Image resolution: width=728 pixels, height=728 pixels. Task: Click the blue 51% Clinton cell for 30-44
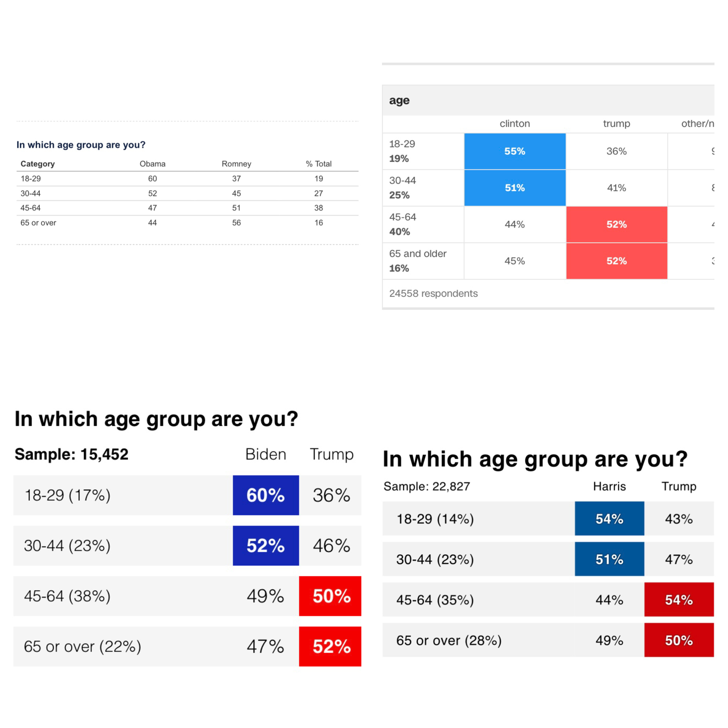515,188
